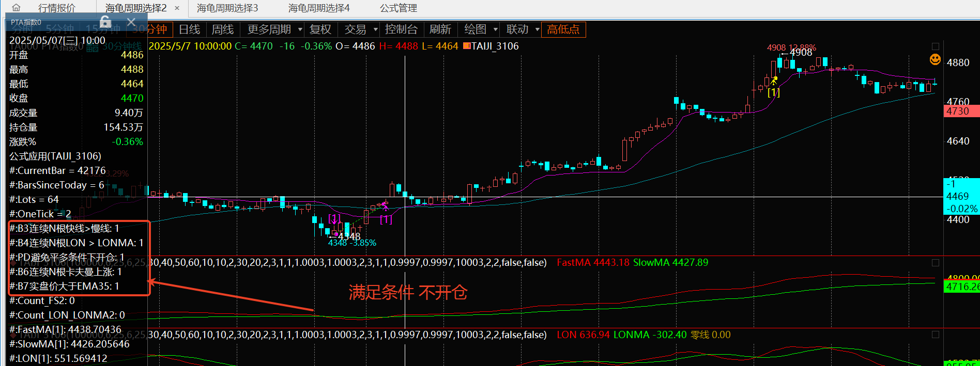Click the 开盘 4486 row

point(76,55)
